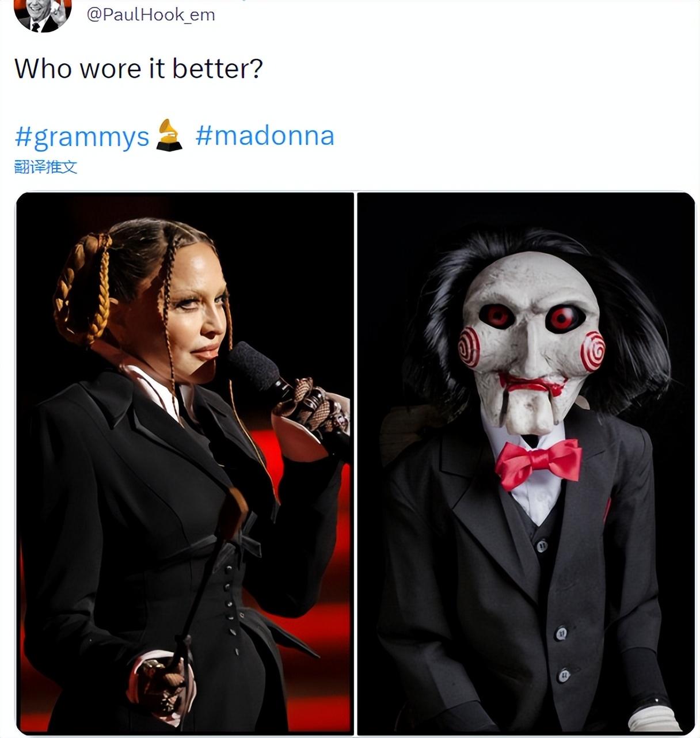Open the #madonna hashtag

(264, 136)
